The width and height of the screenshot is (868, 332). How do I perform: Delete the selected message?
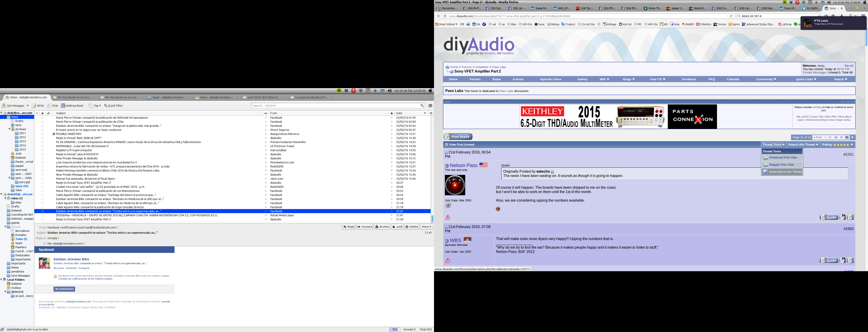point(412,227)
